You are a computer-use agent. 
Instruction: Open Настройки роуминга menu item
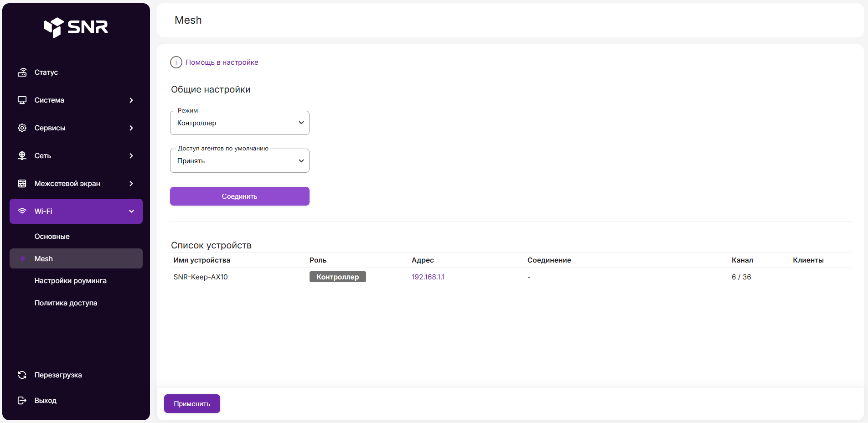tap(70, 281)
